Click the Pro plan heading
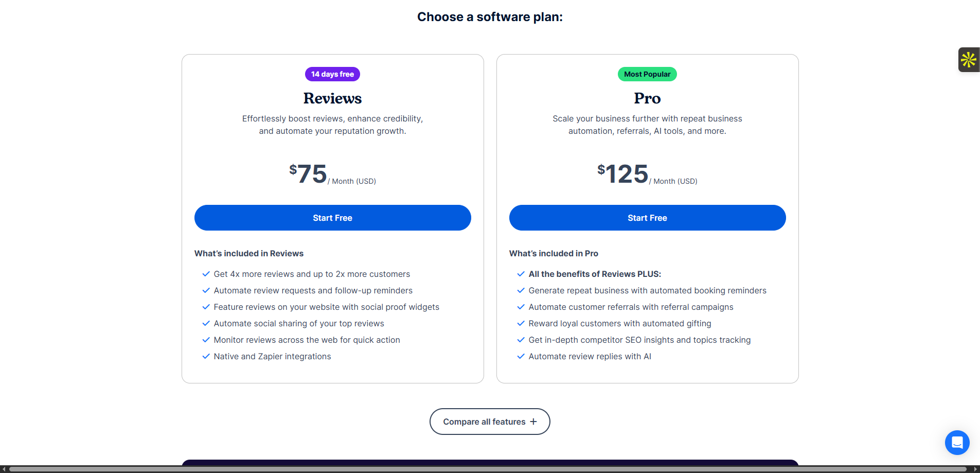 [647, 98]
